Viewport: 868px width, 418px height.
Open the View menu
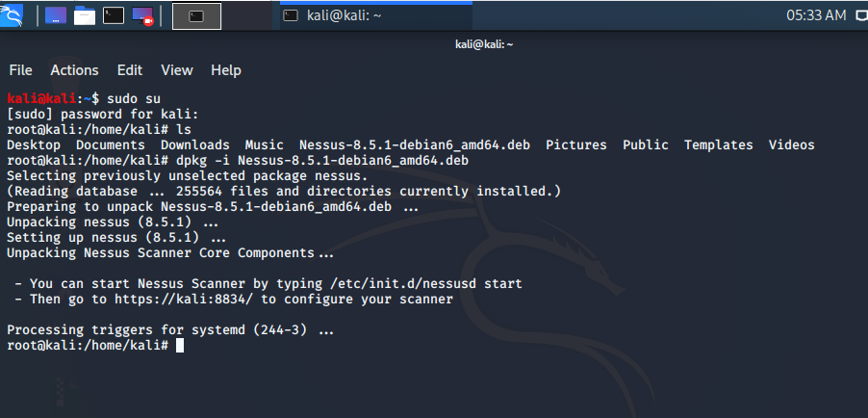click(177, 70)
